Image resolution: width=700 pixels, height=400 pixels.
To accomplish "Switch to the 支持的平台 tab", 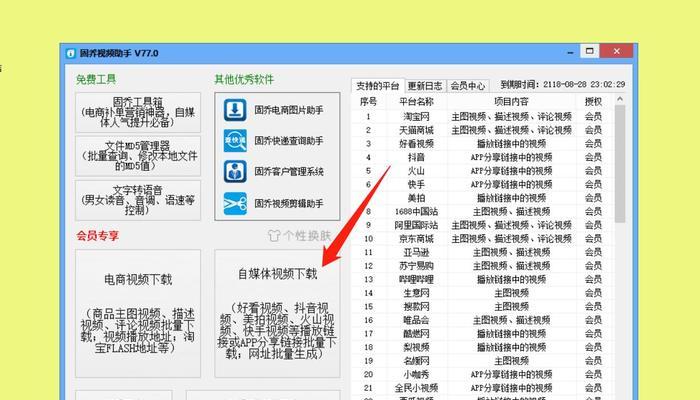I will click(378, 86).
